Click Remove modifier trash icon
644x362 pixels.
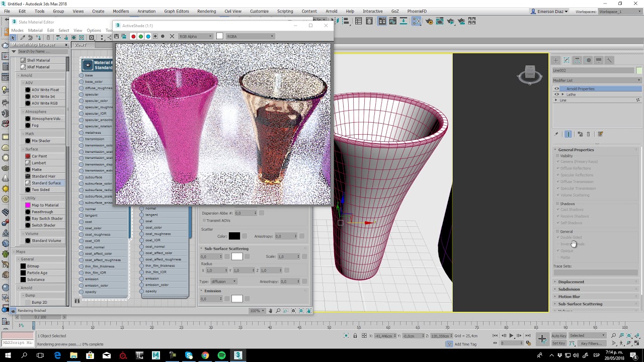tap(588, 134)
